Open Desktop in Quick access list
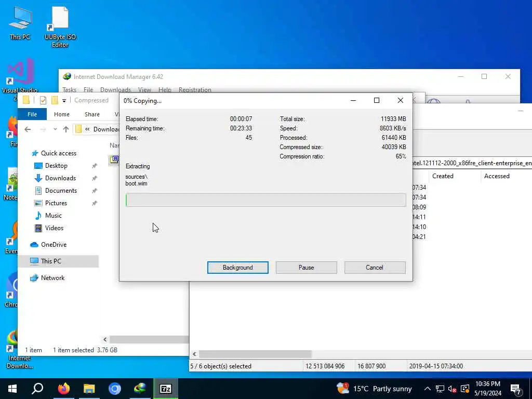Viewport: 532px width, 399px height. (56, 166)
